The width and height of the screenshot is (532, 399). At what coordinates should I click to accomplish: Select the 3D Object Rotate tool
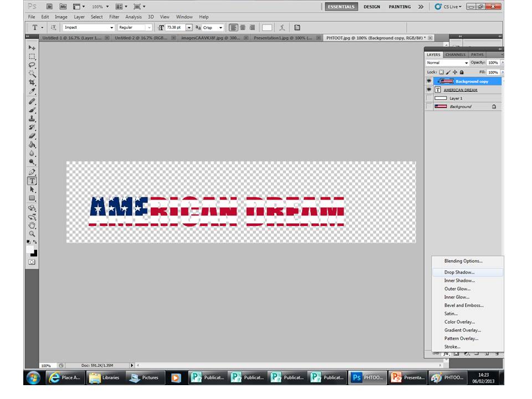32,208
